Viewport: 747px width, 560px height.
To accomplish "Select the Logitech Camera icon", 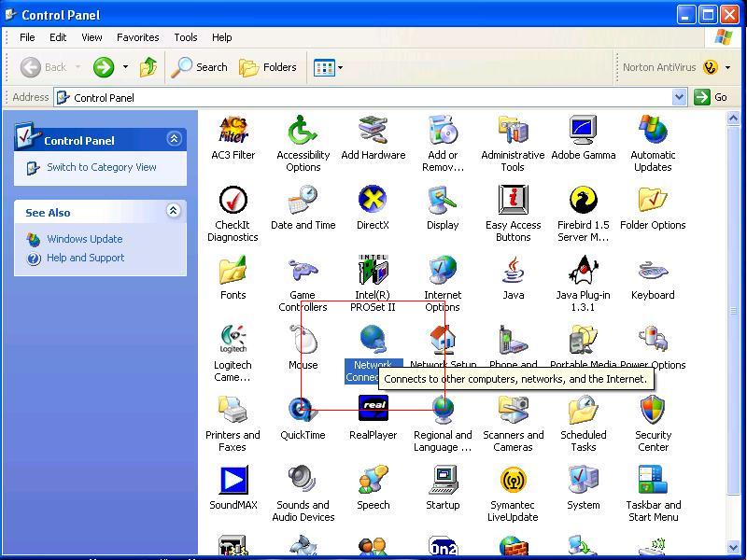I will click(233, 340).
